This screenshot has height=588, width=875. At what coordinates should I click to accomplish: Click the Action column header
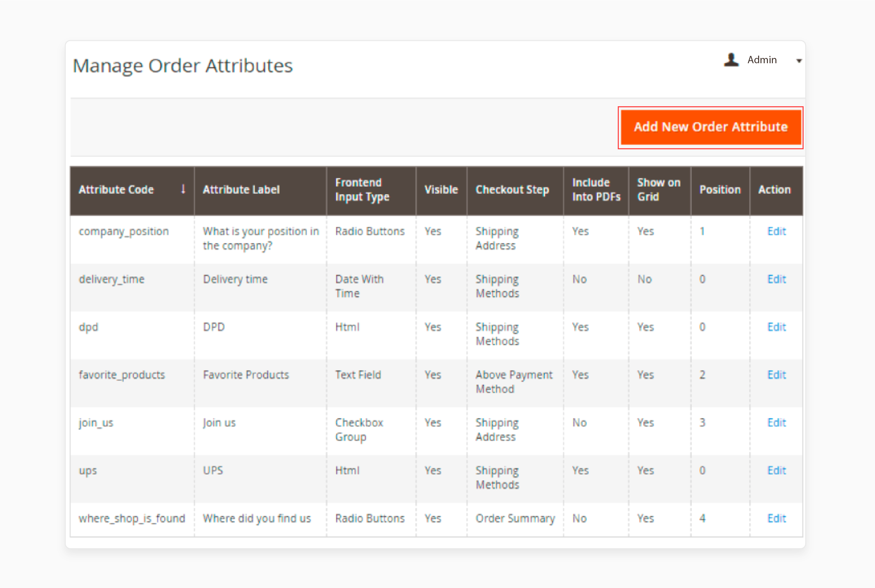776,191
